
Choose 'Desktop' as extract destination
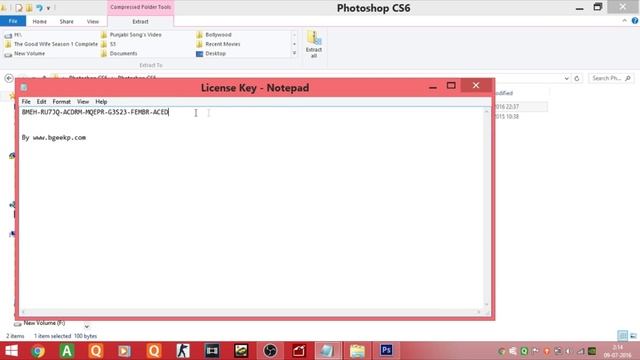[x=211, y=53]
